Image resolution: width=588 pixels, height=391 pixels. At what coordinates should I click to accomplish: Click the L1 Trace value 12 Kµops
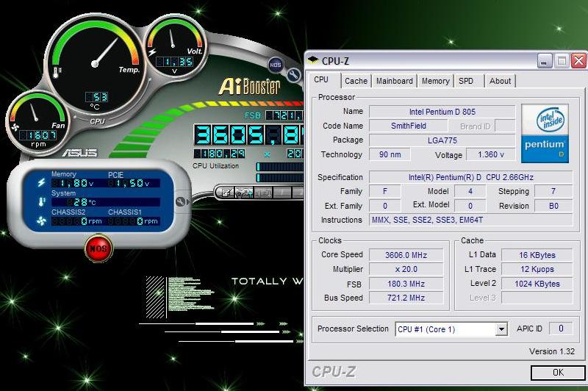(537, 269)
